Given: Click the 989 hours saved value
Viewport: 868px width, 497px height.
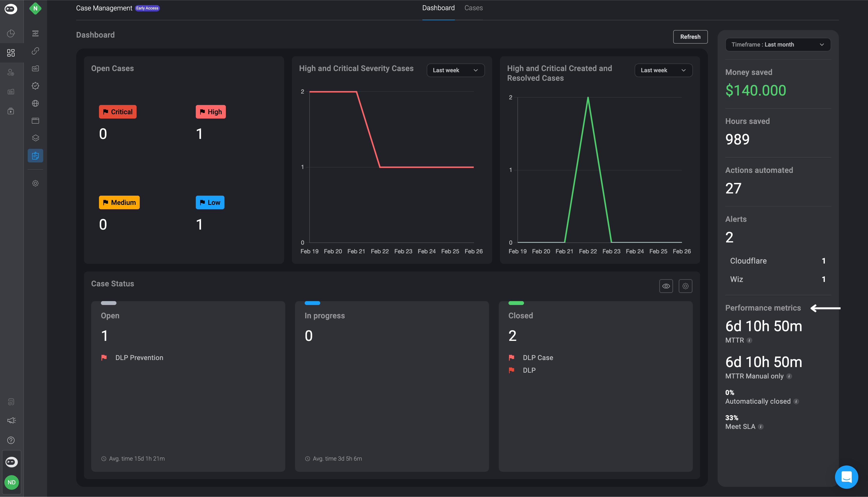Looking at the screenshot, I should pos(737,139).
